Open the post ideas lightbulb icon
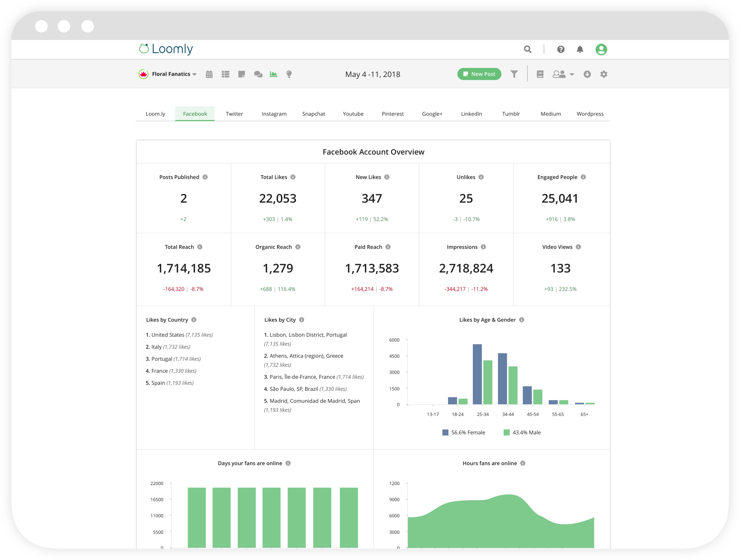This screenshot has height=560, width=741. [x=289, y=74]
